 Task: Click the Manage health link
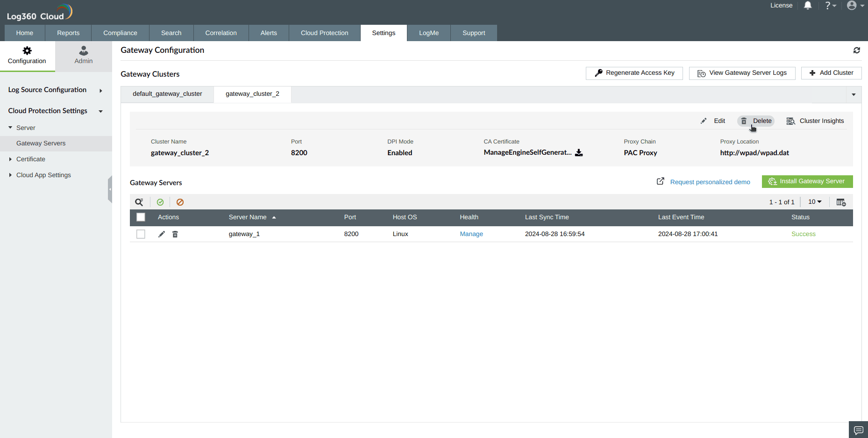pyautogui.click(x=471, y=234)
